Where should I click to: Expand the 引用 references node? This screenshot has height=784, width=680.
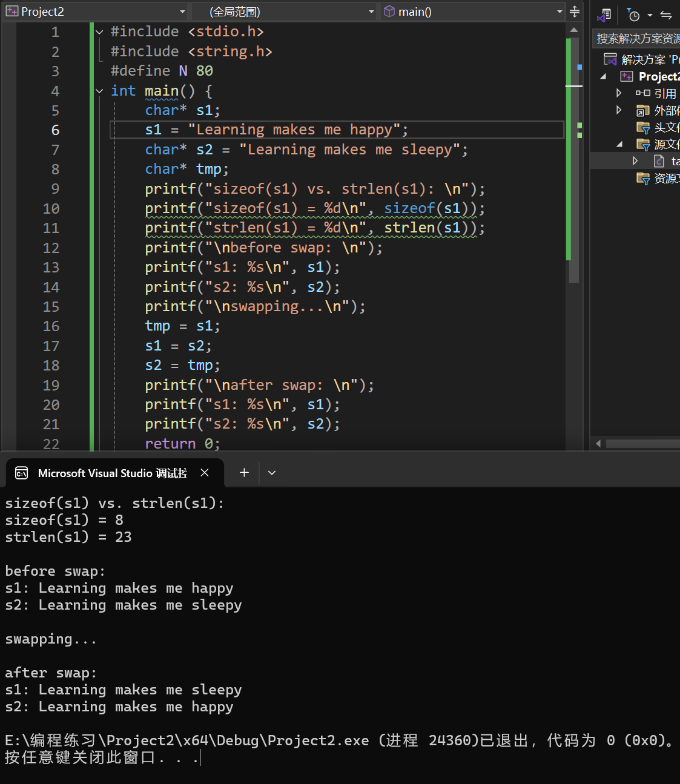click(619, 93)
